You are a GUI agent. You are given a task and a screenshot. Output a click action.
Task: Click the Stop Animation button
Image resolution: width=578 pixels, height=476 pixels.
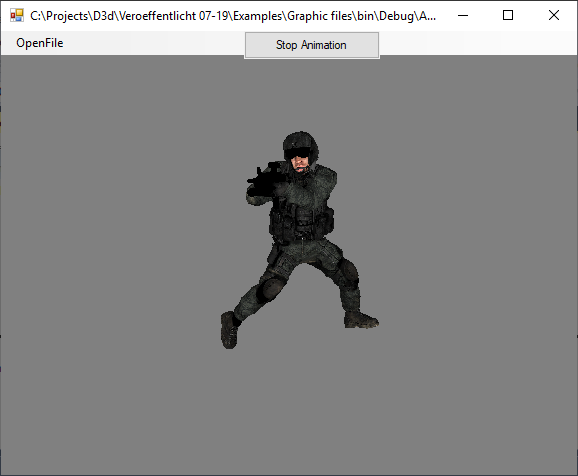click(x=312, y=45)
